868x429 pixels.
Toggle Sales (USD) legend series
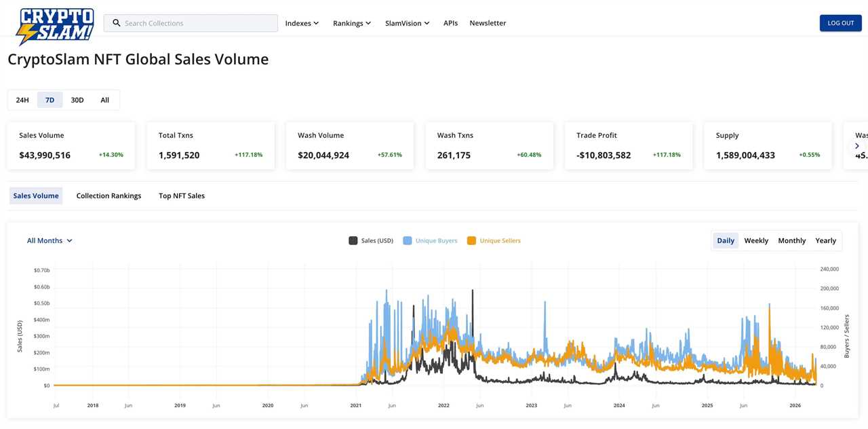[x=371, y=240]
